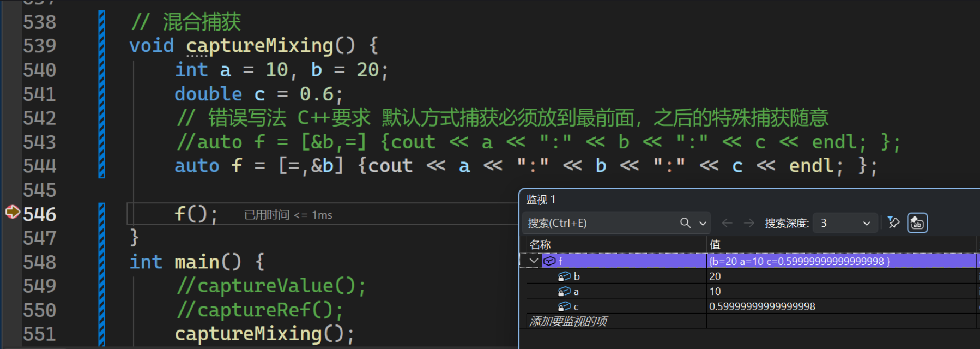This screenshot has width=980, height=349.
Task: Click the pinned-properties filter pin icon
Action: [x=893, y=222]
